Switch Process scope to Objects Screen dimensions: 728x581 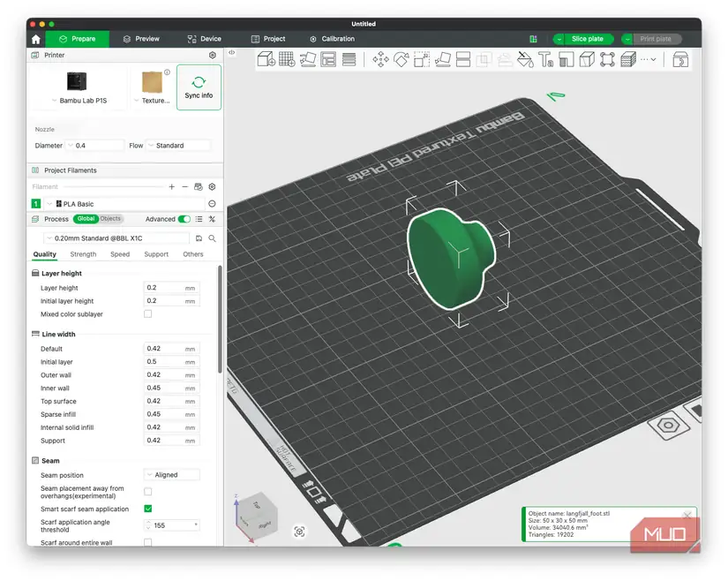click(110, 219)
